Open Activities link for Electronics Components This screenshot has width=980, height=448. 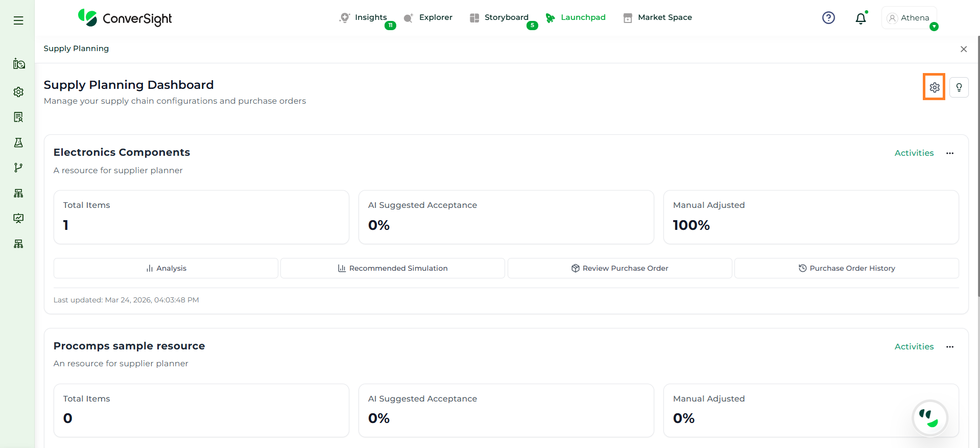[914, 153]
